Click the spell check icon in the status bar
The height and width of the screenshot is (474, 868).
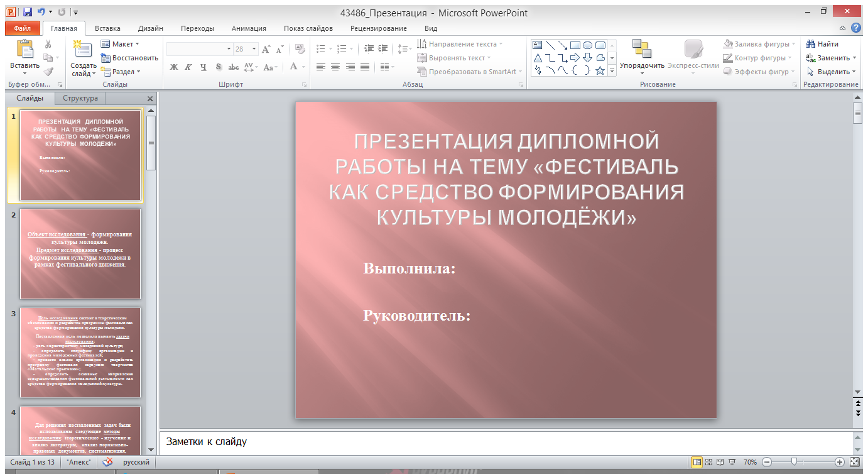click(x=108, y=462)
